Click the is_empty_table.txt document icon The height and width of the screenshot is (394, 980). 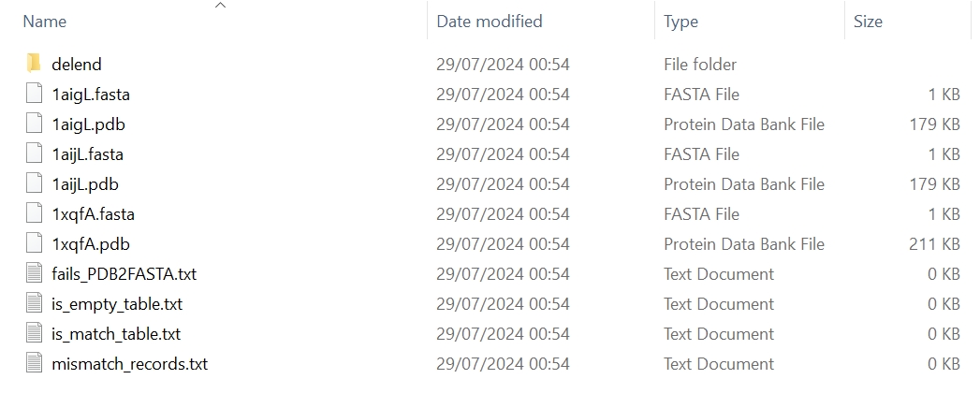point(34,304)
